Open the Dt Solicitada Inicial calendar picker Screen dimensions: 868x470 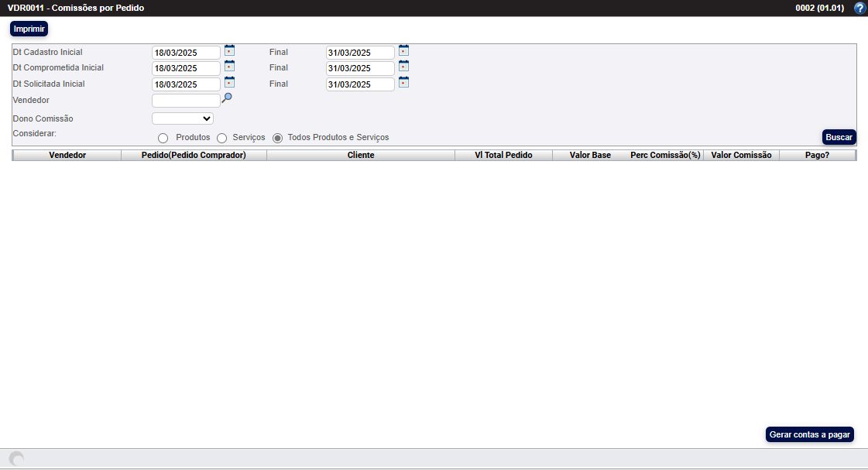click(x=229, y=81)
